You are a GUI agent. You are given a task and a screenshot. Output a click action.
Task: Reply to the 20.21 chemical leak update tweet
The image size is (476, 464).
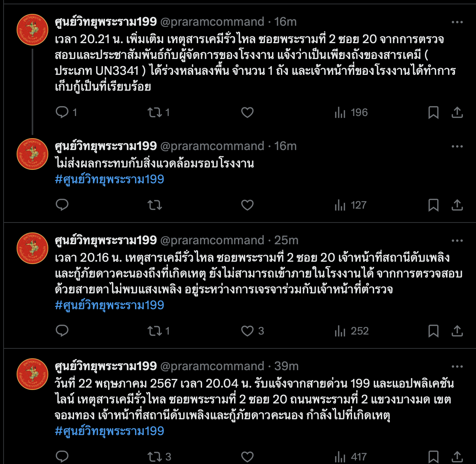pyautogui.click(x=62, y=112)
